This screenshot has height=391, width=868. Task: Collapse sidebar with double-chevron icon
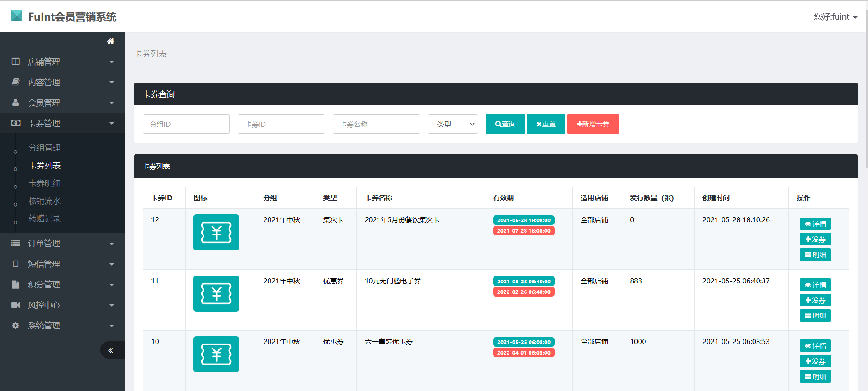[x=110, y=350]
